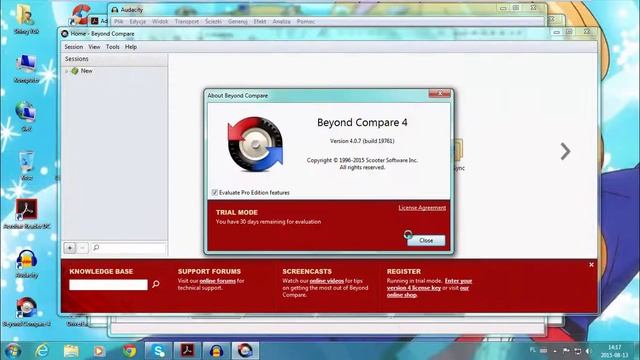Open the Help menu in Beyond Compare
Image resolution: width=640 pixels, height=360 pixels.
click(x=131, y=47)
